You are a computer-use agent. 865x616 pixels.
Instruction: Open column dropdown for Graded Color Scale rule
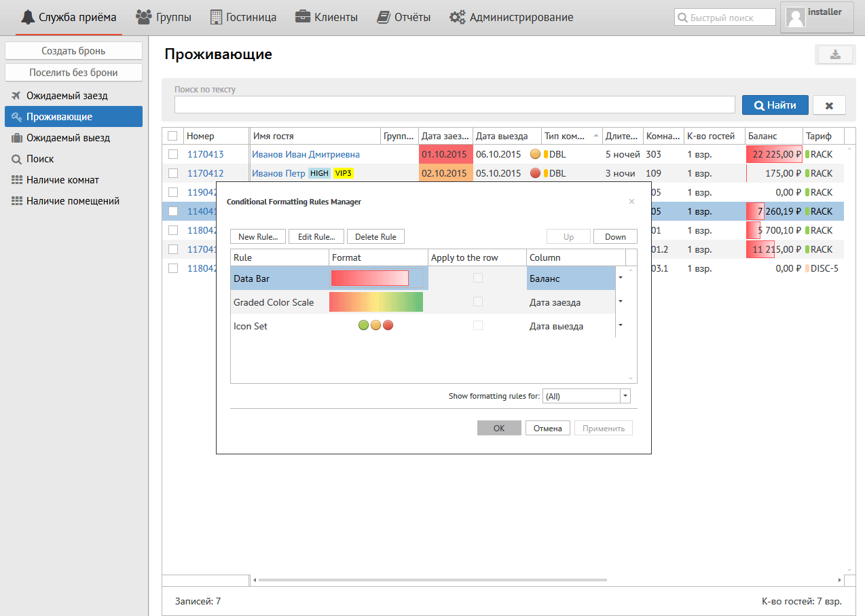621,302
